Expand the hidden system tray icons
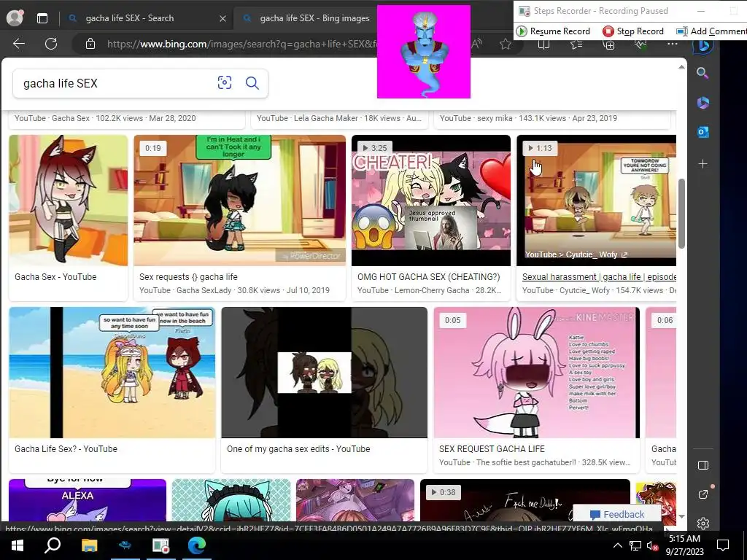 point(617,545)
